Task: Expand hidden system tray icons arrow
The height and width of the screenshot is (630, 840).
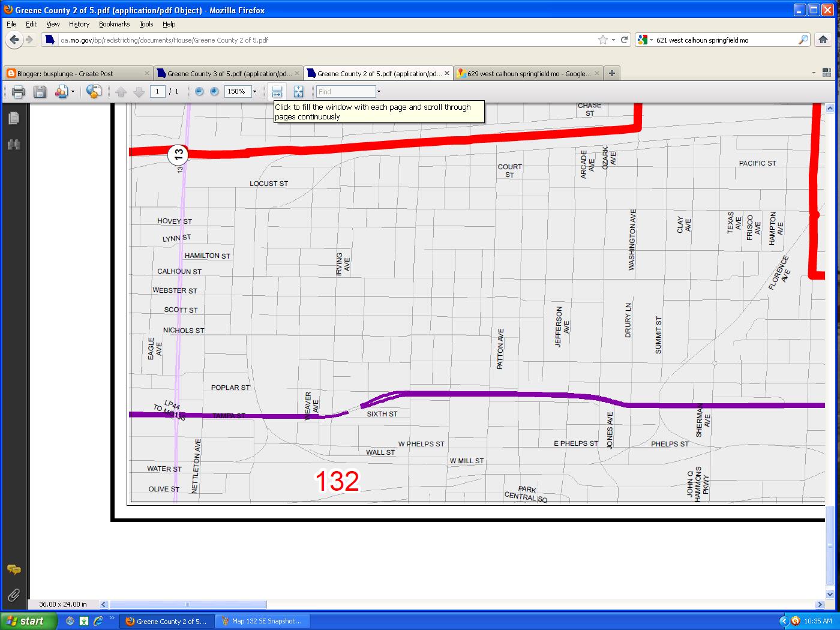Action: (784, 621)
